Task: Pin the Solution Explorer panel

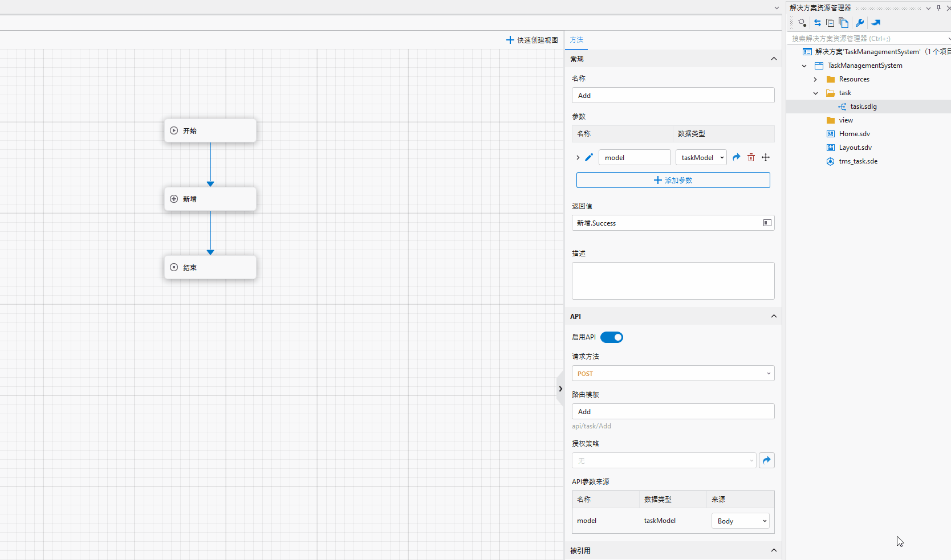Action: coord(938,8)
